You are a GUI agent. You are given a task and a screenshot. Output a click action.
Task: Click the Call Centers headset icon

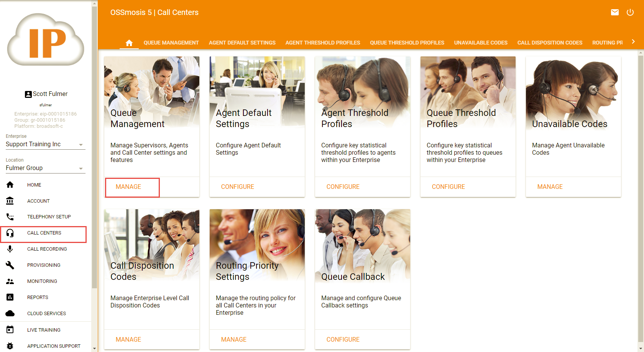click(x=10, y=233)
